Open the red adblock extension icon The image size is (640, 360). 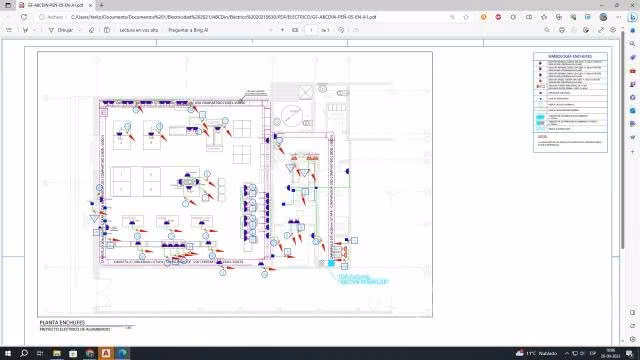point(498,17)
